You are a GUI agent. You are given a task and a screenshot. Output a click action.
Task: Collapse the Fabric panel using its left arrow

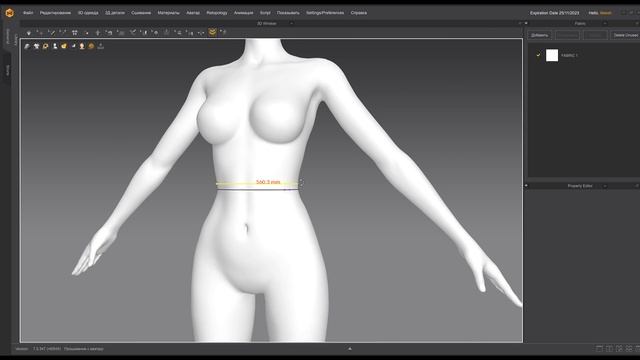pos(526,24)
